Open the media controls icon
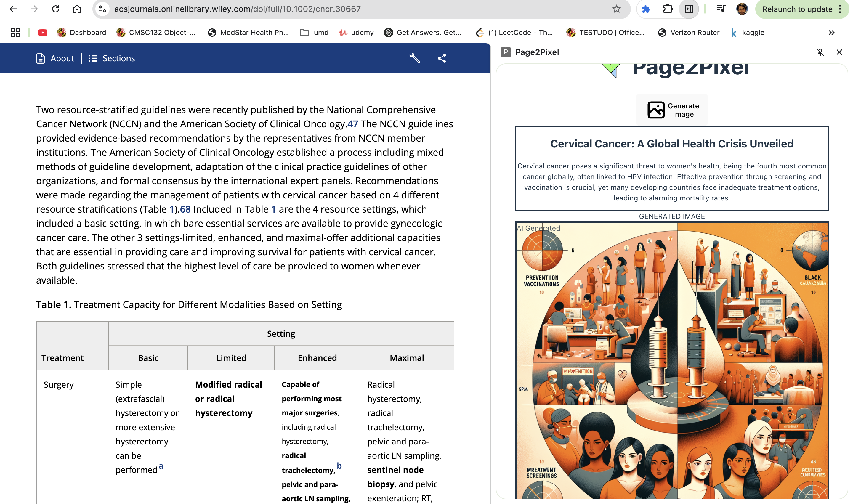 [x=721, y=9]
